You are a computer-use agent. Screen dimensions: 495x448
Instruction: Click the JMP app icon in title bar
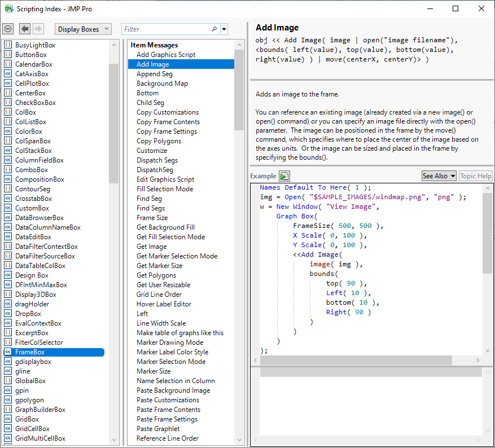tap(9, 9)
